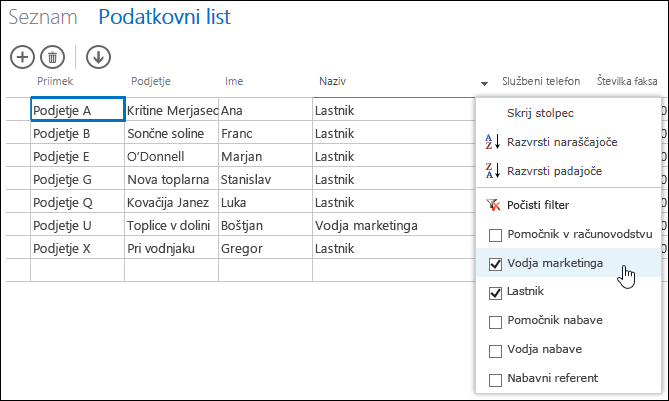Switch to the Seznam view
The height and width of the screenshot is (401, 669).
pos(43,17)
